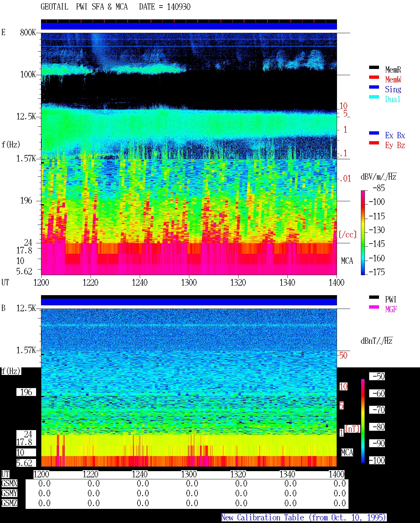This screenshot has height=523, width=420.
Task: Click the B panel spectrogram plot
Action: tap(189, 387)
